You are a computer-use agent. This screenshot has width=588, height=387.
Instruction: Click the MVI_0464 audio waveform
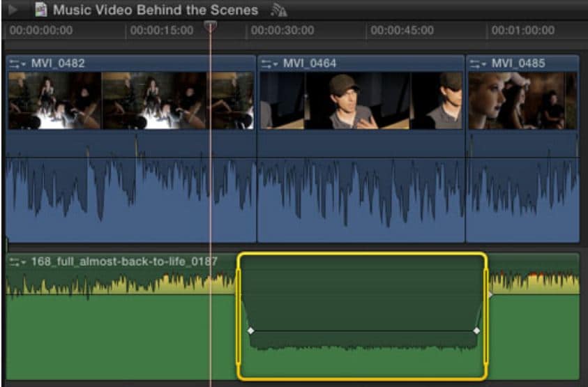pyautogui.click(x=361, y=186)
